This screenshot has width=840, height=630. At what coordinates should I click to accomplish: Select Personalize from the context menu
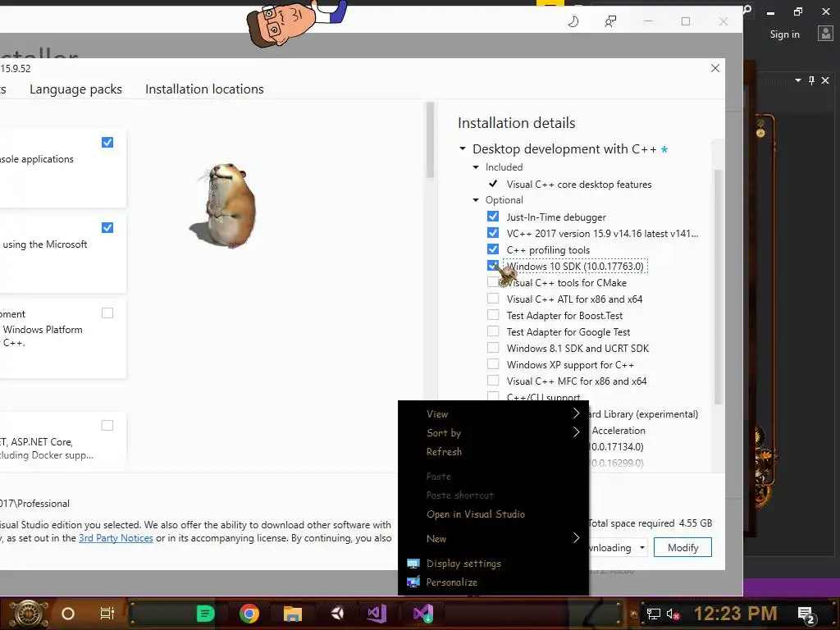coord(452,582)
